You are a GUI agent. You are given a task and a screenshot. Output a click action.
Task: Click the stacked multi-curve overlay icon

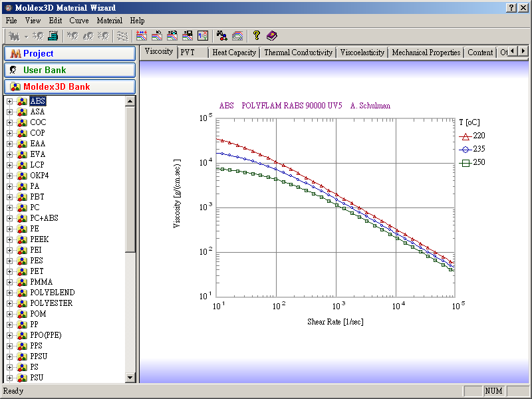click(x=237, y=36)
